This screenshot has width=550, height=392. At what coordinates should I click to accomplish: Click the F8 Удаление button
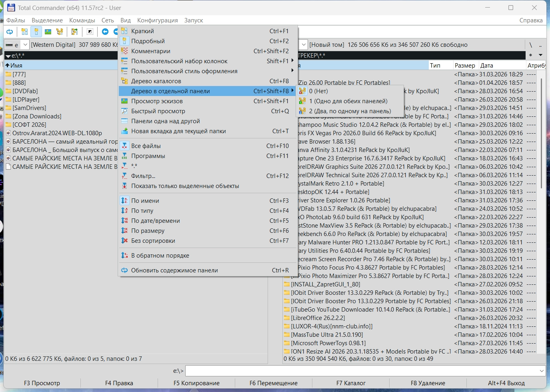(x=428, y=383)
